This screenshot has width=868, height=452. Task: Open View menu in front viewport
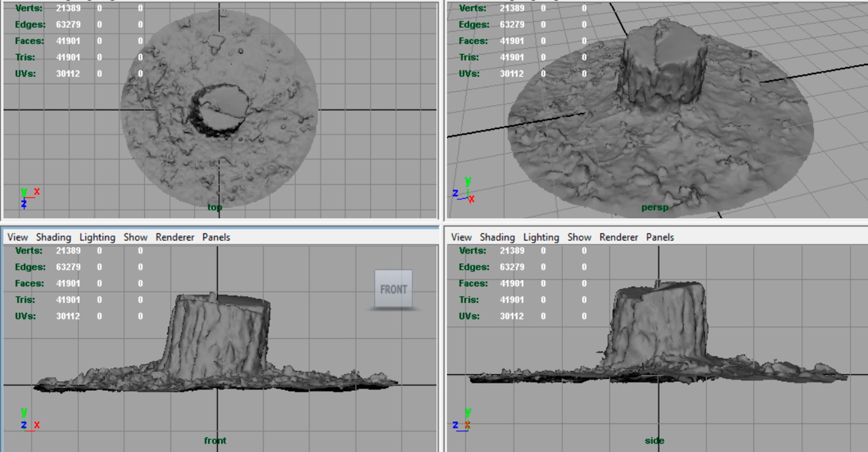coord(18,237)
